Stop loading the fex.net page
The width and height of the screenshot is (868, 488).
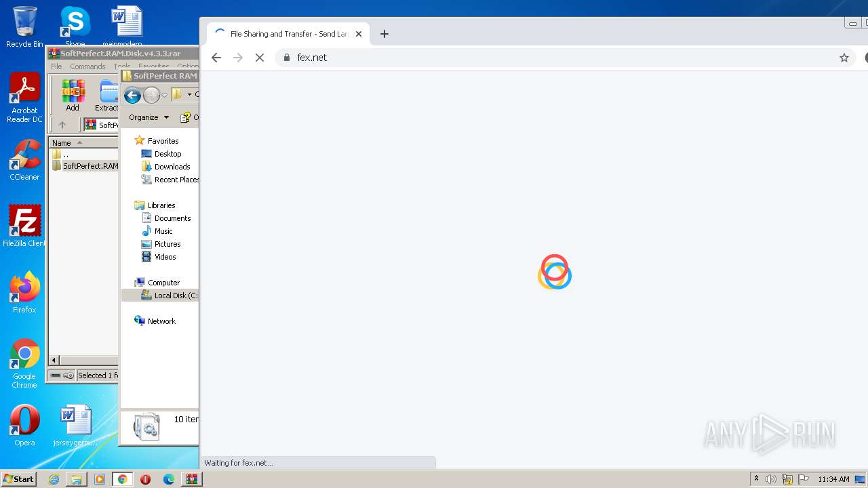pos(259,58)
